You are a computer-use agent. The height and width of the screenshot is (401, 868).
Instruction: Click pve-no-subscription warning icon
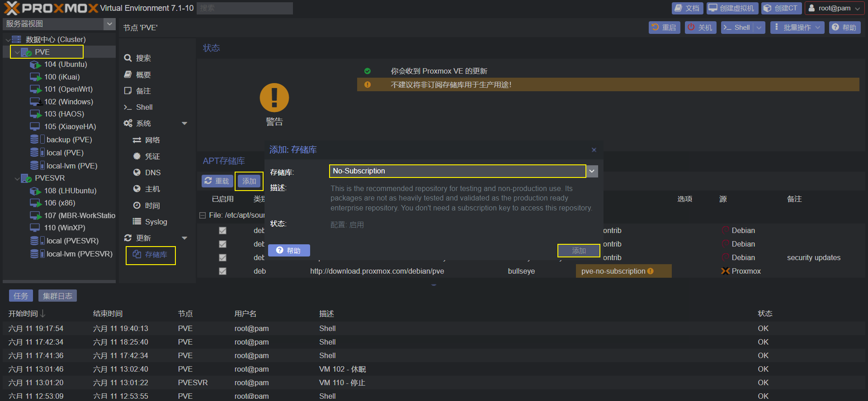tap(651, 271)
